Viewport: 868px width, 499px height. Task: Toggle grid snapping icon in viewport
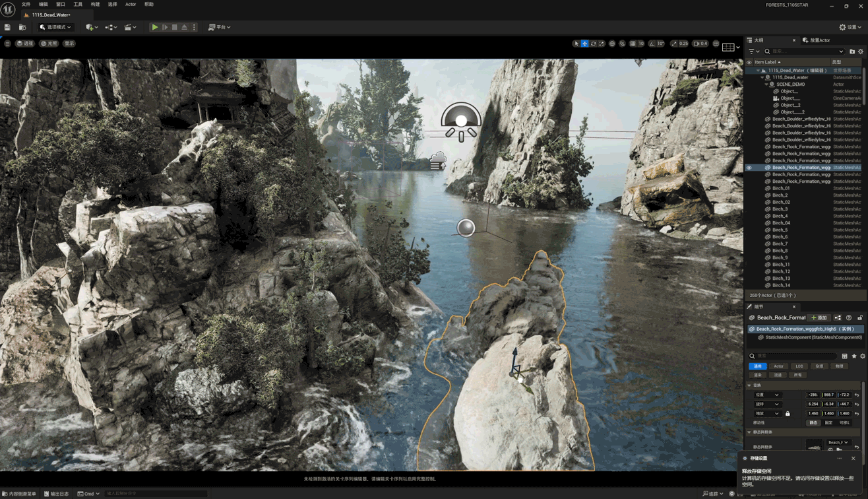[x=633, y=44]
